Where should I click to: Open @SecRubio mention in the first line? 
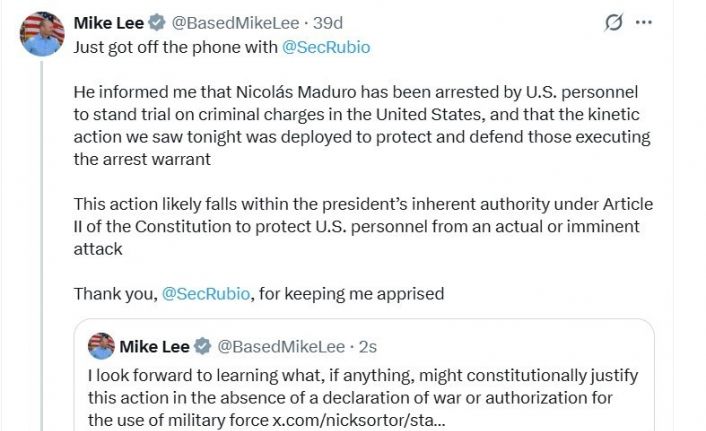coord(328,46)
